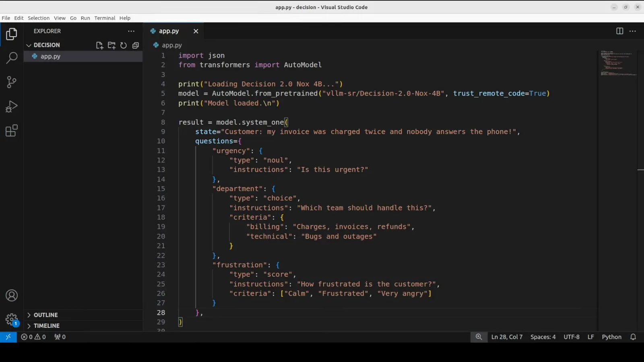The image size is (644, 362).
Task: Click the code minimap overview
Action: point(618,63)
